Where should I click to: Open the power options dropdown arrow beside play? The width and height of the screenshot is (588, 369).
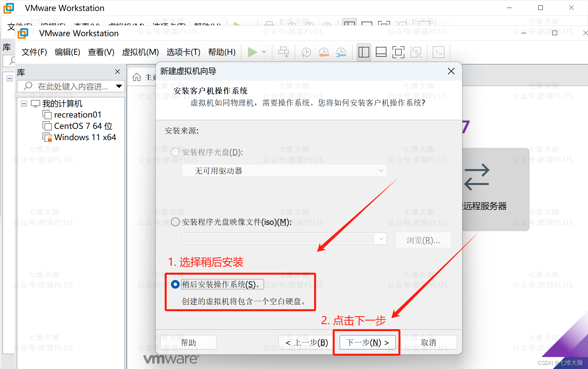(x=264, y=52)
